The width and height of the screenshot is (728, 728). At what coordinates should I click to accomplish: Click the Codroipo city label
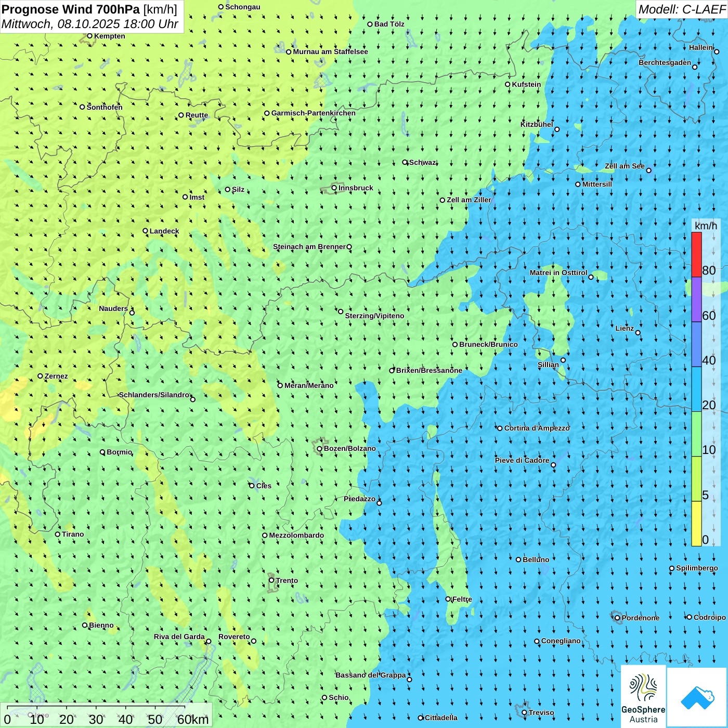click(x=710, y=617)
